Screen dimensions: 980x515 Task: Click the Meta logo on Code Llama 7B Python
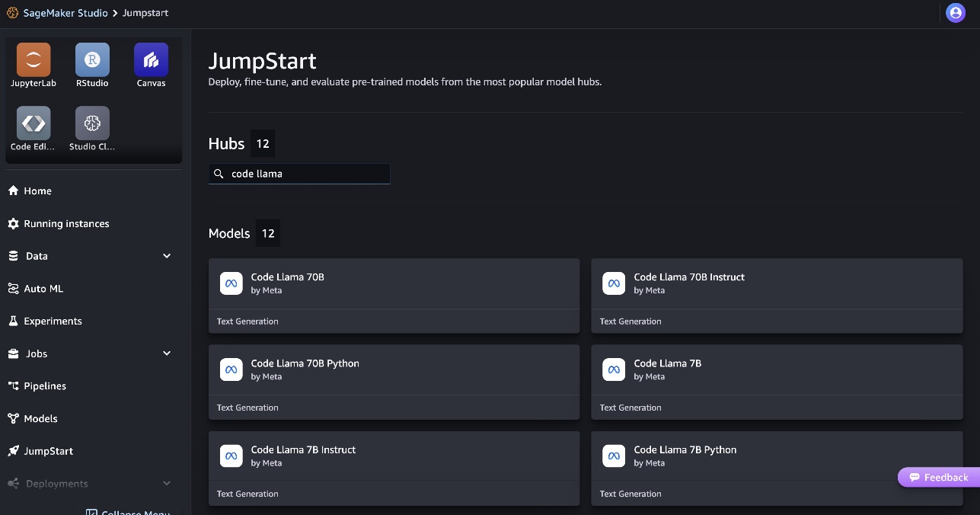[614, 456]
